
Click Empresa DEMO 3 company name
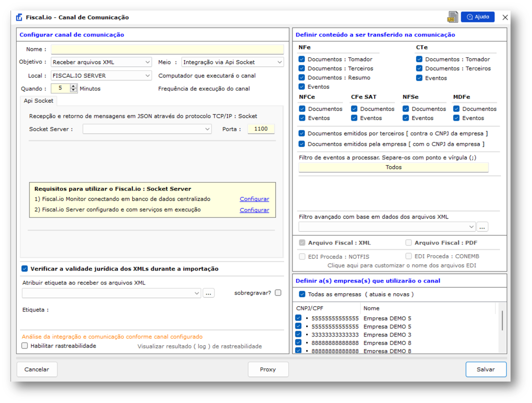pos(387,335)
